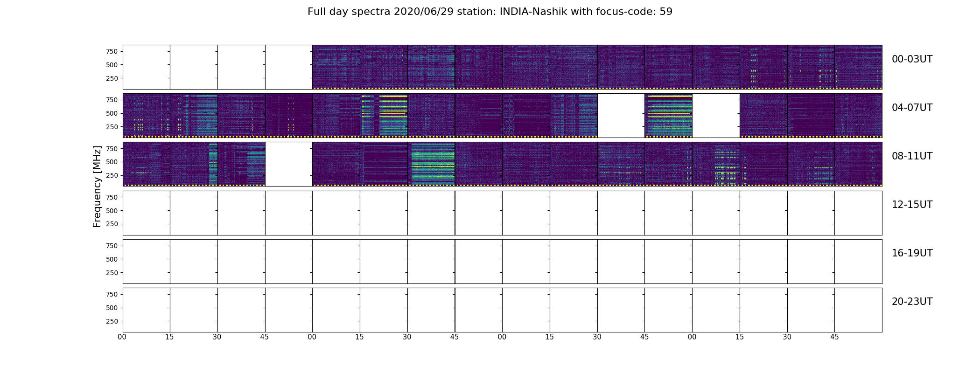Select the '16-19UT' row label
Image resolution: width=980 pixels, height=373 pixels.
coord(912,253)
